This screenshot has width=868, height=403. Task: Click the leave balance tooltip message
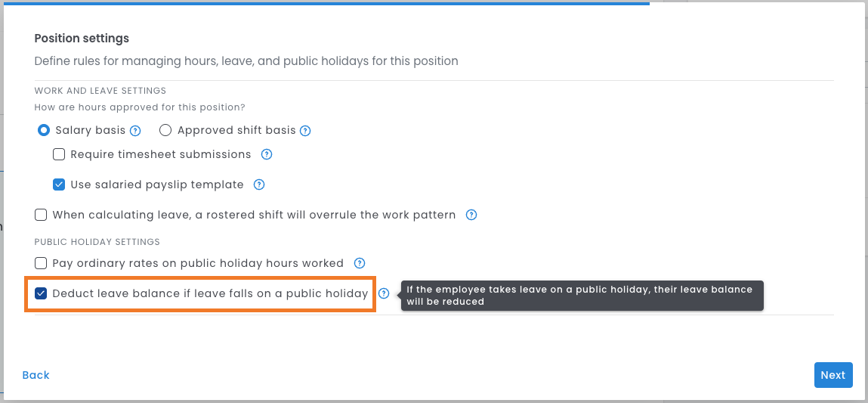582,295
